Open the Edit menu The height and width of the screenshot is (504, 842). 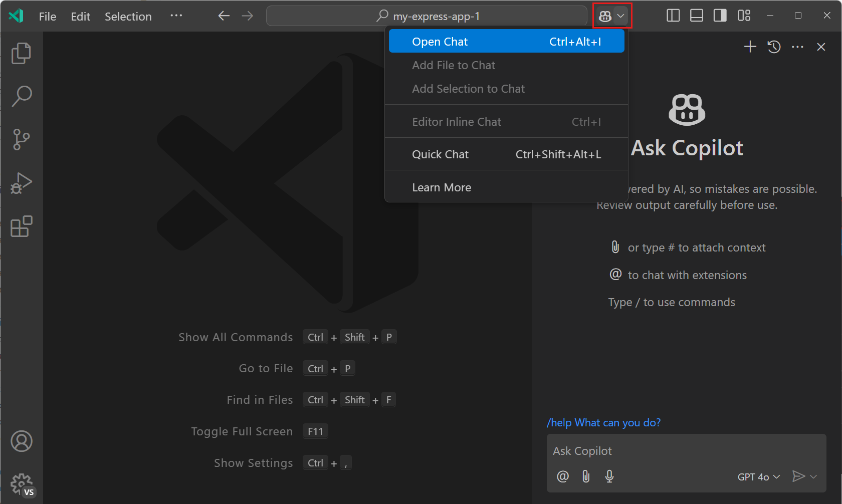pos(80,16)
